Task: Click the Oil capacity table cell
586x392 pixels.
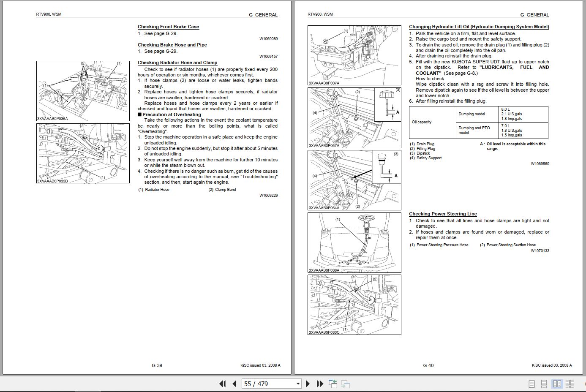Action: click(x=433, y=122)
